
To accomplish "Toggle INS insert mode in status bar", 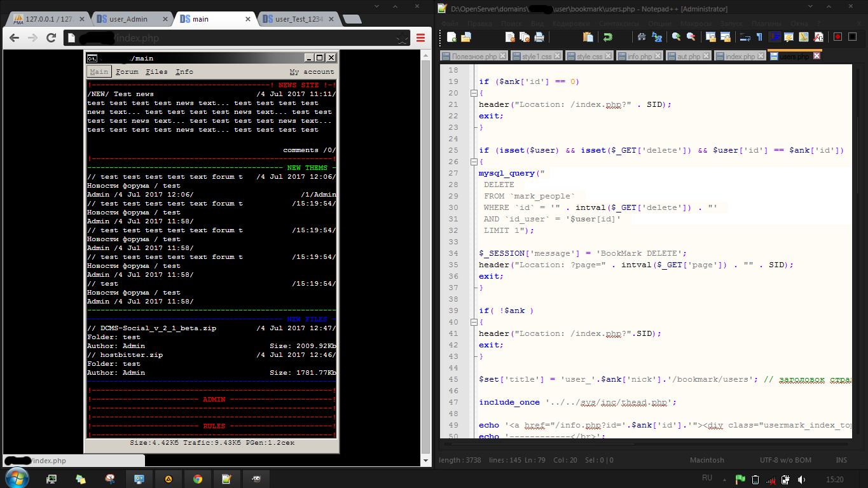I will 841,460.
